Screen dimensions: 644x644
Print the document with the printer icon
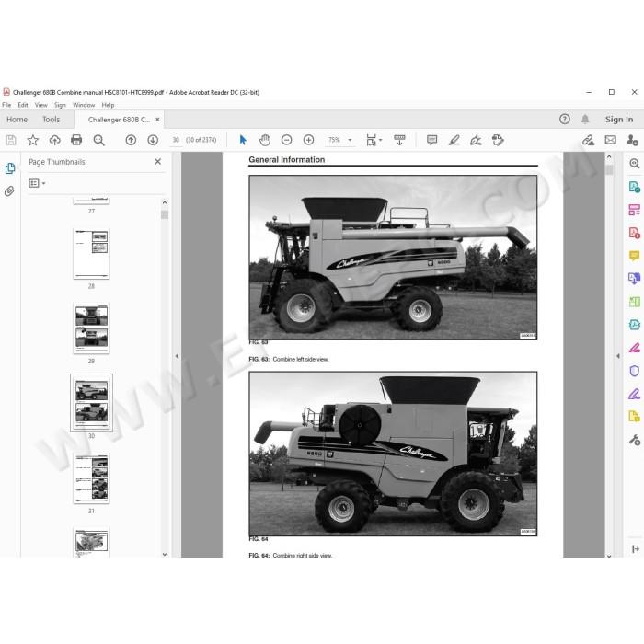(x=76, y=140)
